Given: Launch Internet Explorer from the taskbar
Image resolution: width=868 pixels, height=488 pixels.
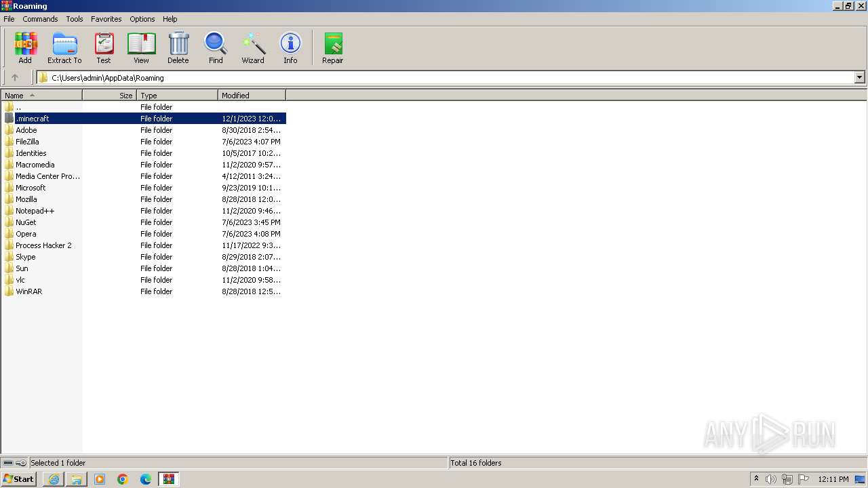Looking at the screenshot, I should 54,479.
